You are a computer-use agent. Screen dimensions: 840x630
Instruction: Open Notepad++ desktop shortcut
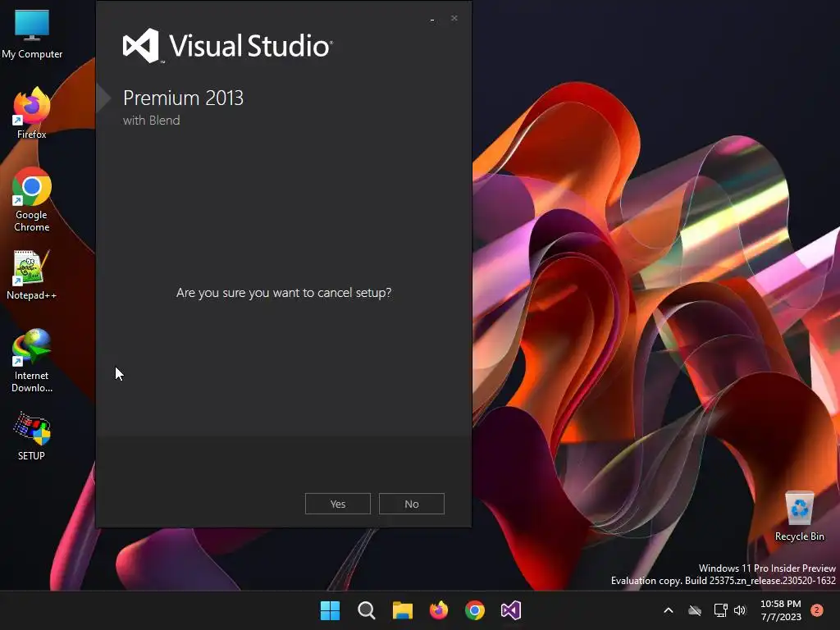(x=32, y=275)
